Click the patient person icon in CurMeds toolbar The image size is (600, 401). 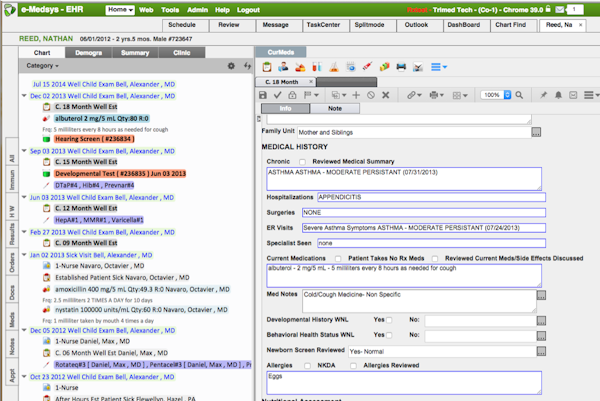[x=283, y=67]
